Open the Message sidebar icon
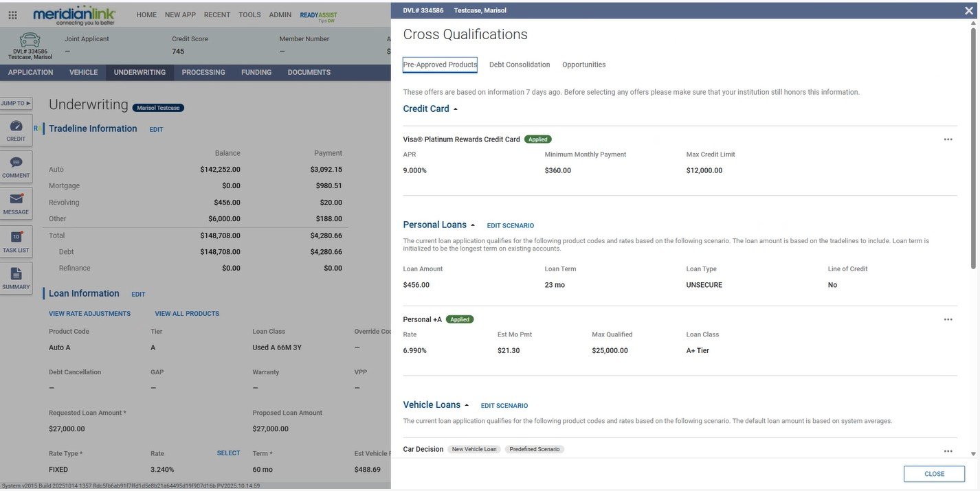The height and width of the screenshot is (491, 980). pos(16,203)
